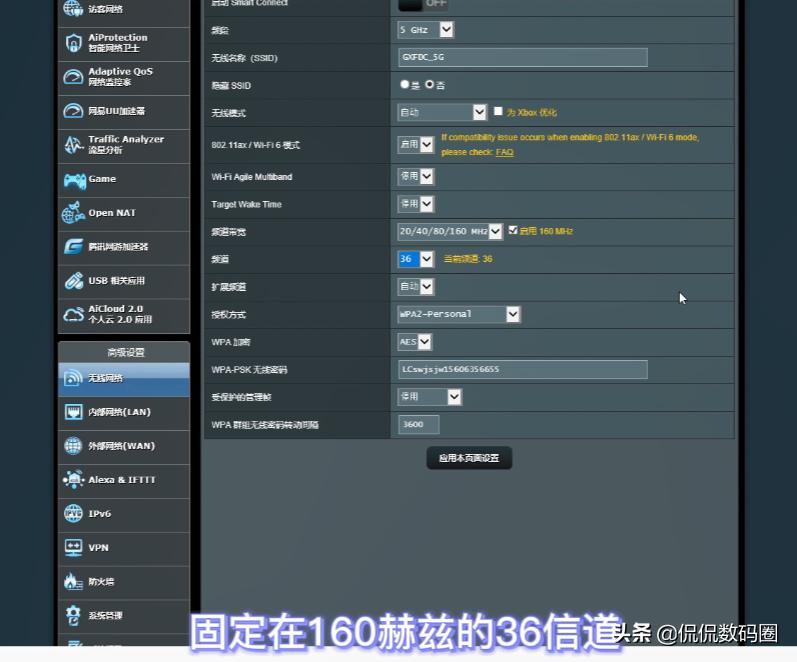Open the 802.11ax Wi-Fi 6 mode dropdown
The width and height of the screenshot is (797, 662).
[x=416, y=145]
